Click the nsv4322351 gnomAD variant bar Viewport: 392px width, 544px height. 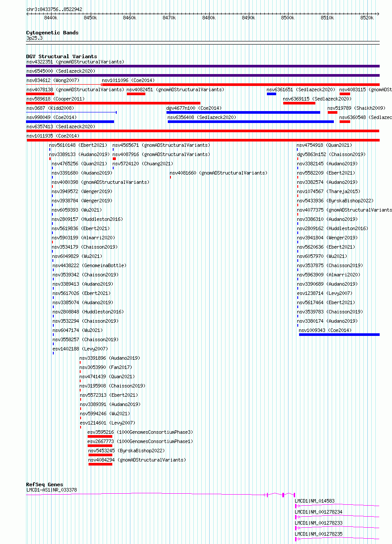(x=203, y=66)
